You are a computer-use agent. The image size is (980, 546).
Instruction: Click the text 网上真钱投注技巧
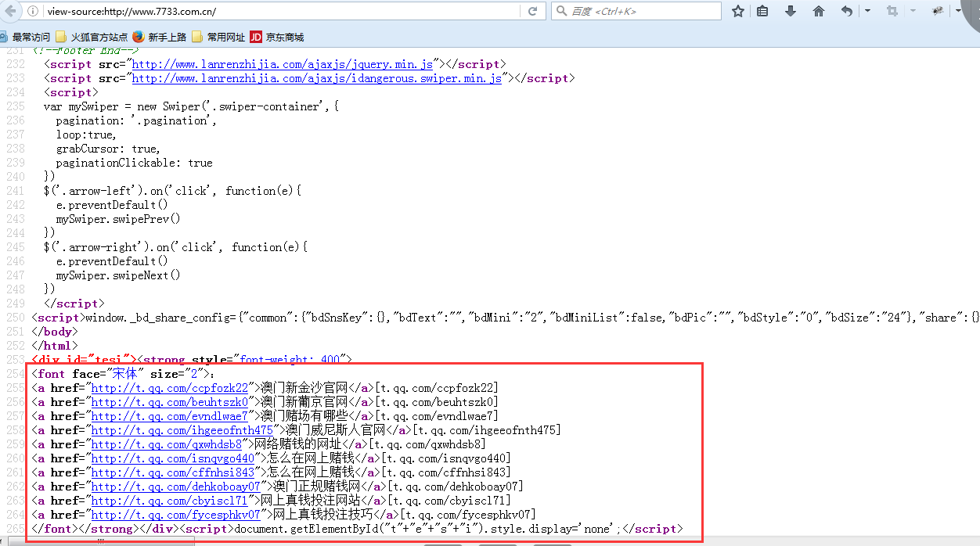click(323, 515)
